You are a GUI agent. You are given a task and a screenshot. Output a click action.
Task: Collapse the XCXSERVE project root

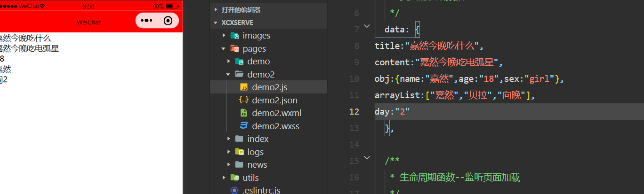(216, 23)
